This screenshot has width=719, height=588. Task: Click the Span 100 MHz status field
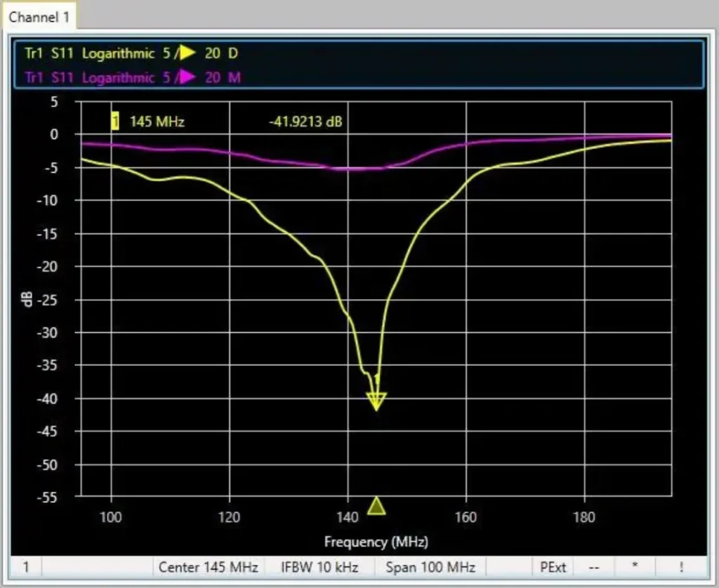430,568
